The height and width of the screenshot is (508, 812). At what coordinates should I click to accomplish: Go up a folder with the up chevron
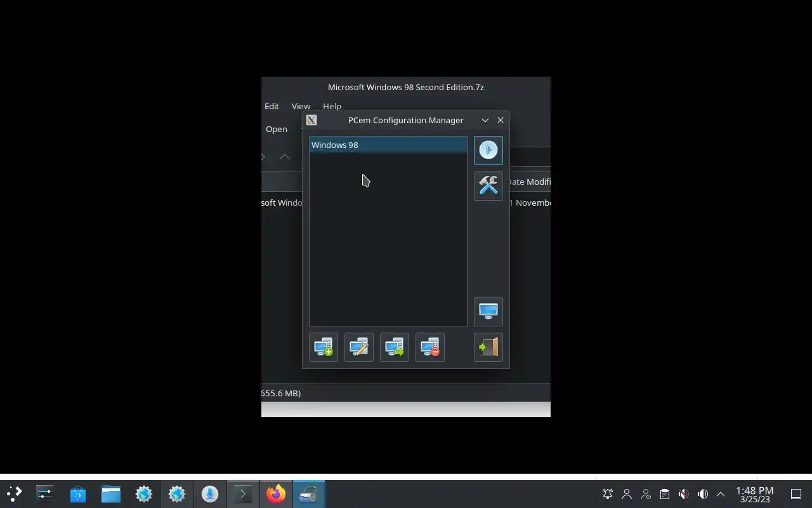(285, 157)
